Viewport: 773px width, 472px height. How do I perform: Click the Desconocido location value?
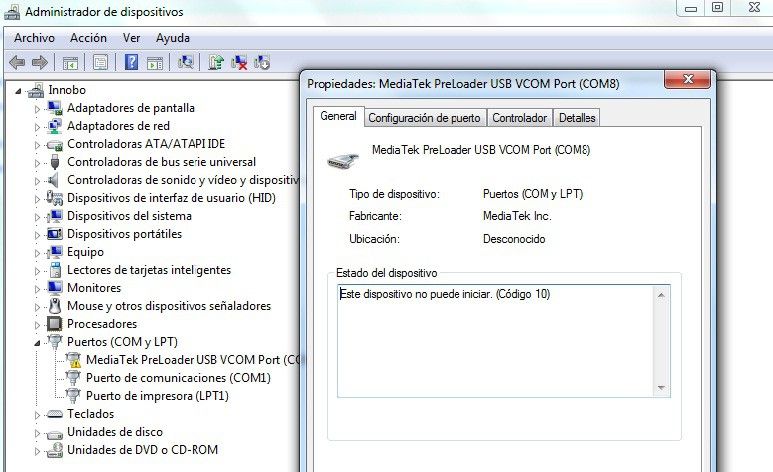514,239
